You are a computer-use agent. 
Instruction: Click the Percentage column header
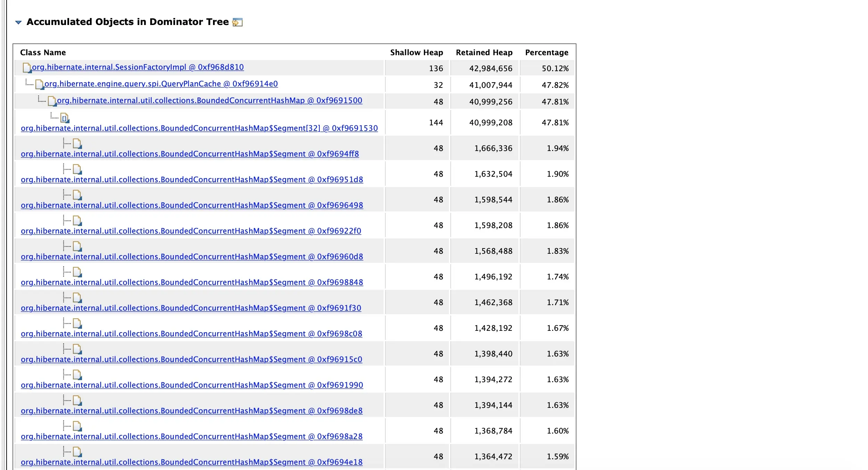(546, 52)
